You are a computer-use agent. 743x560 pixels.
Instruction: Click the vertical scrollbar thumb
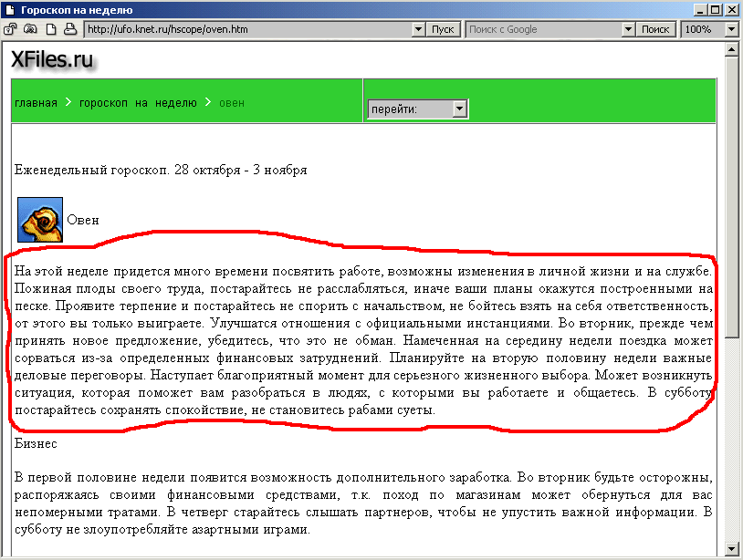(732, 197)
